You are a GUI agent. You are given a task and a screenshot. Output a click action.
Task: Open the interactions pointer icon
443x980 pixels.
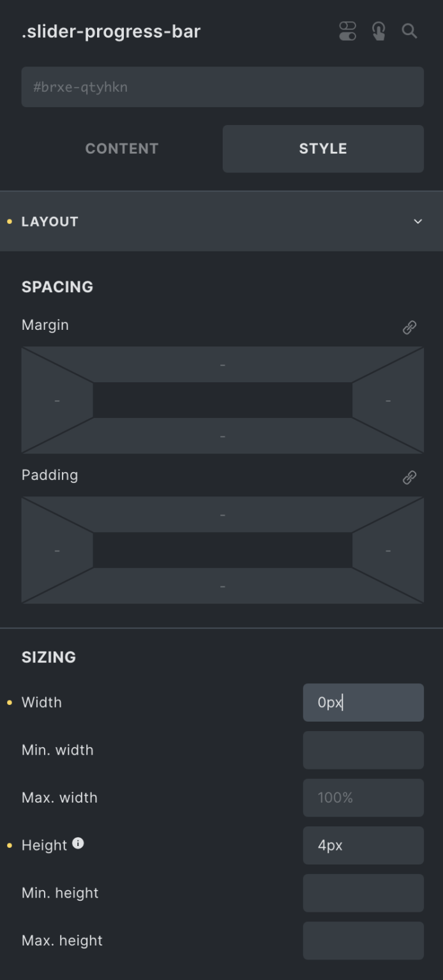coord(378,31)
